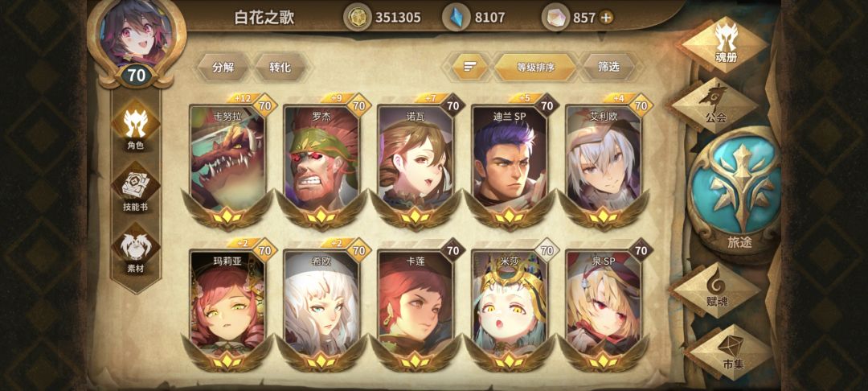Screen dimensions: 868x391
Task: Open the player avatar portrait
Action: click(x=136, y=36)
